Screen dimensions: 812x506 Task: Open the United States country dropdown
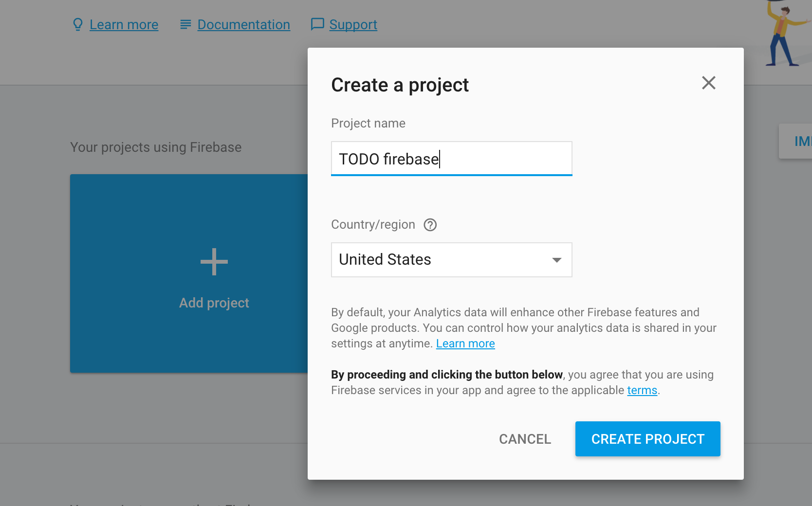tap(451, 260)
